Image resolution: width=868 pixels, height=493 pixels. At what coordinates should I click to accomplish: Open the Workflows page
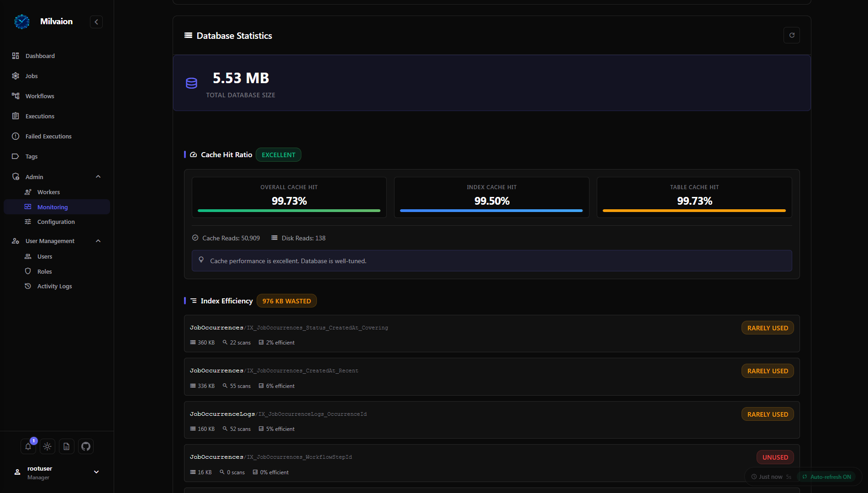pos(40,96)
